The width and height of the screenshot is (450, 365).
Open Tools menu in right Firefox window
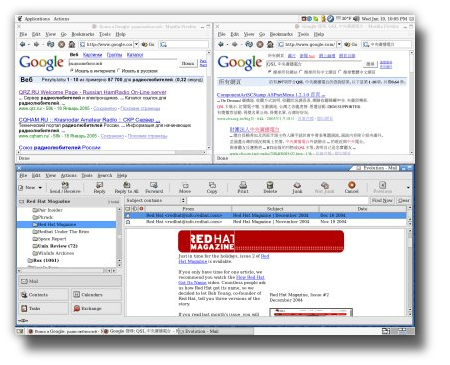pos(303,34)
